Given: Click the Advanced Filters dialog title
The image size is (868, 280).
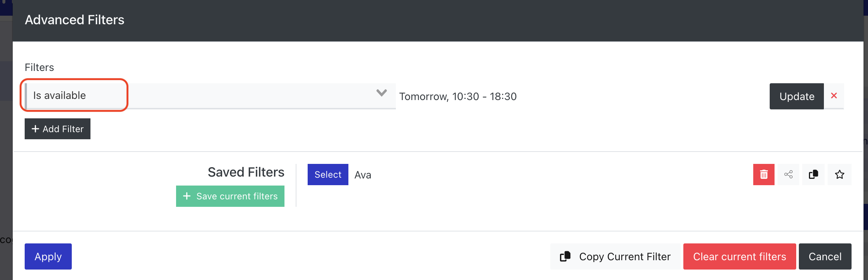Looking at the screenshot, I should [x=74, y=20].
